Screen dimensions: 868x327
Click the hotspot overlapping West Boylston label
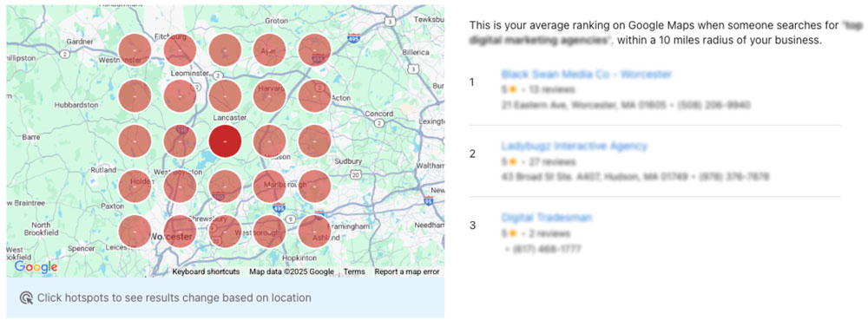pyautogui.click(x=180, y=186)
